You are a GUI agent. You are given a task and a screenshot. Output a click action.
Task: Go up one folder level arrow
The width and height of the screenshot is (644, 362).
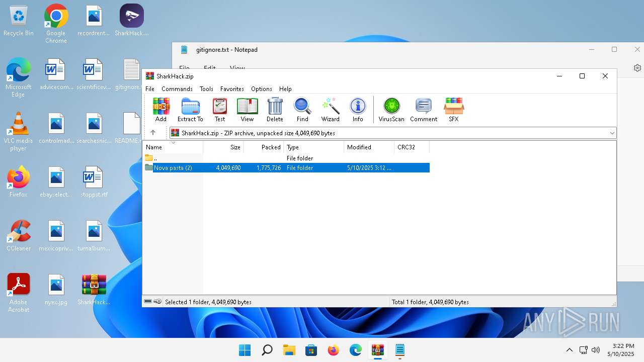point(153,133)
